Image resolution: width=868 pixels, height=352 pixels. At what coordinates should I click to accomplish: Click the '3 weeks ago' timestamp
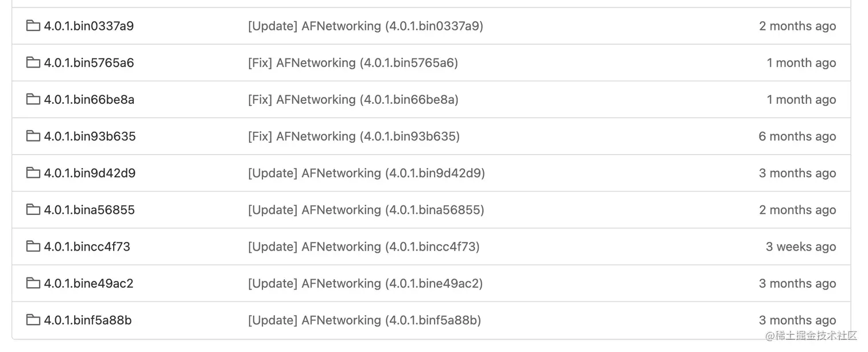click(801, 247)
